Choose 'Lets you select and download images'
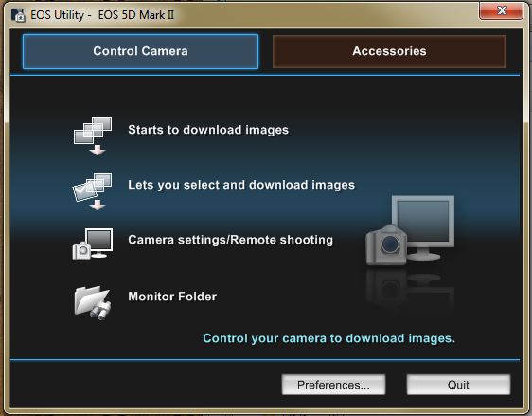 point(241,185)
